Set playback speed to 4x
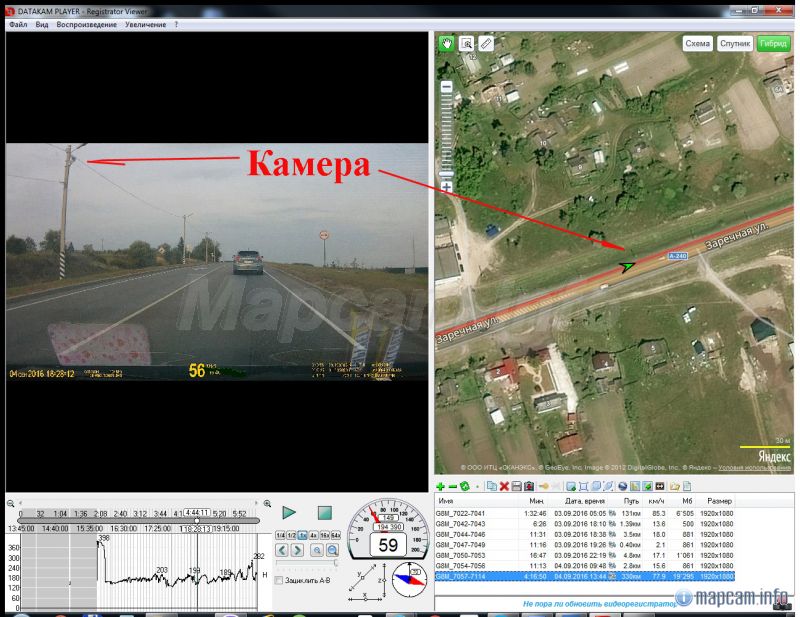 pos(314,536)
